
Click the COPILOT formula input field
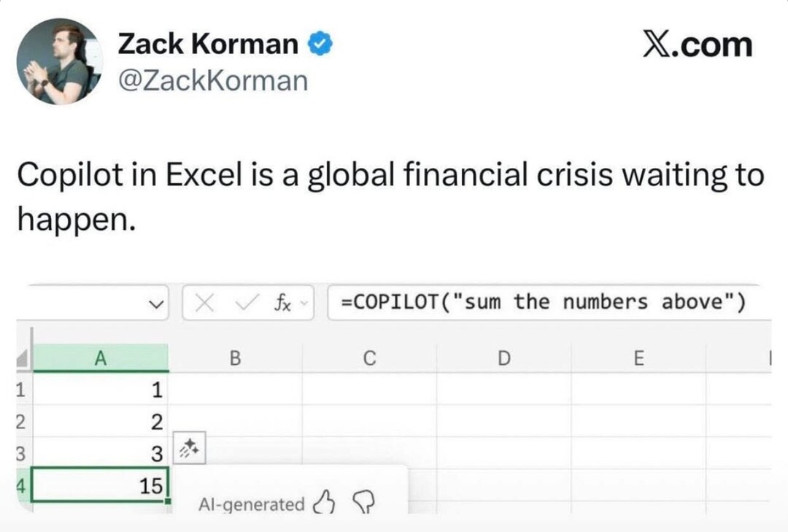[x=544, y=302]
